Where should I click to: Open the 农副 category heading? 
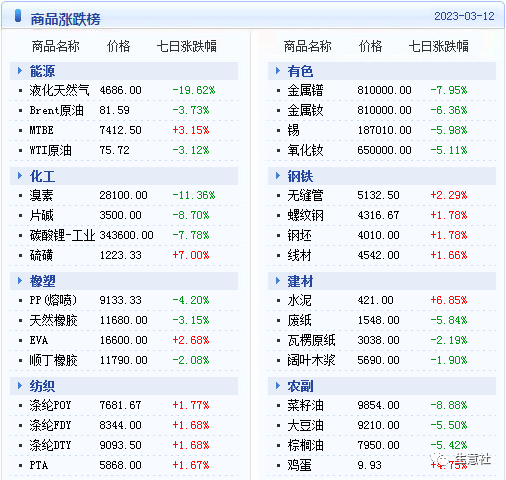tap(300, 386)
